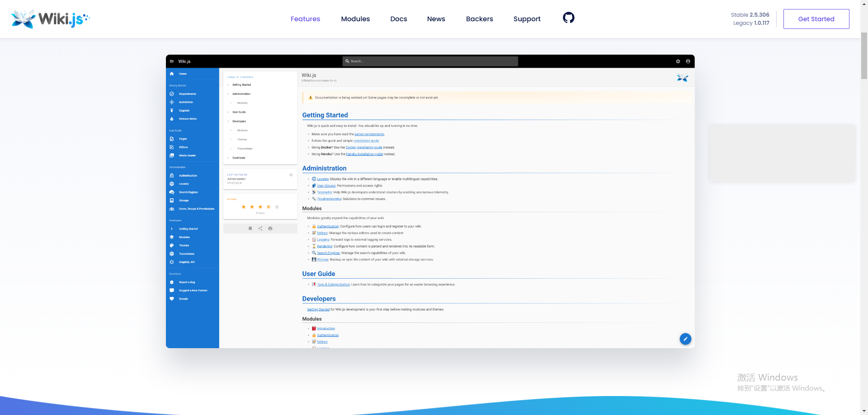868x415 pixels.
Task: Open the GitHub repository icon in the header
Action: (568, 18)
